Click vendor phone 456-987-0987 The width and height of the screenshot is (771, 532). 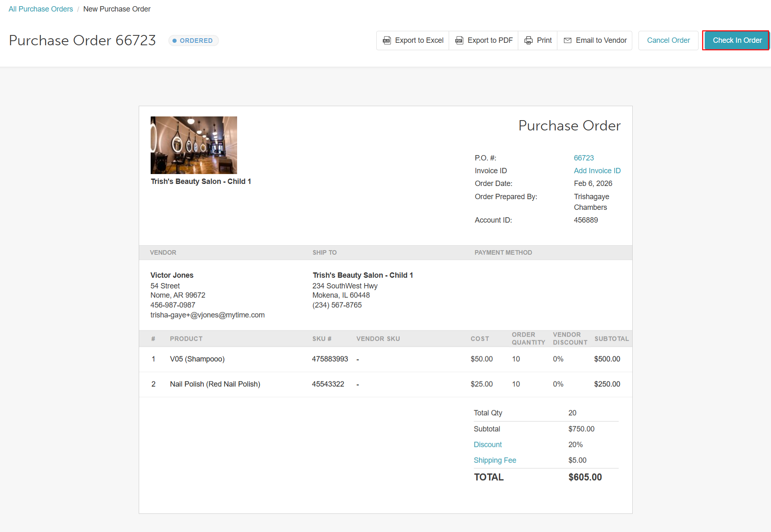[x=173, y=305]
